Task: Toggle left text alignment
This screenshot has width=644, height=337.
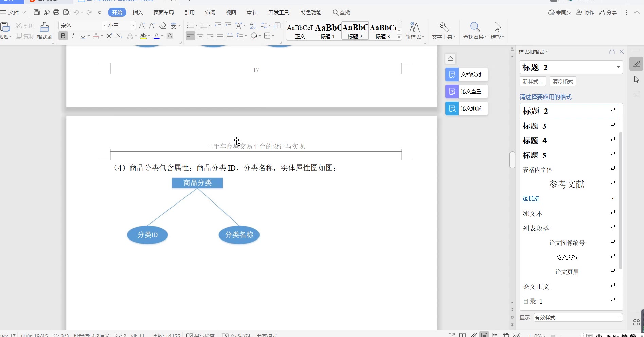Action: coord(191,36)
